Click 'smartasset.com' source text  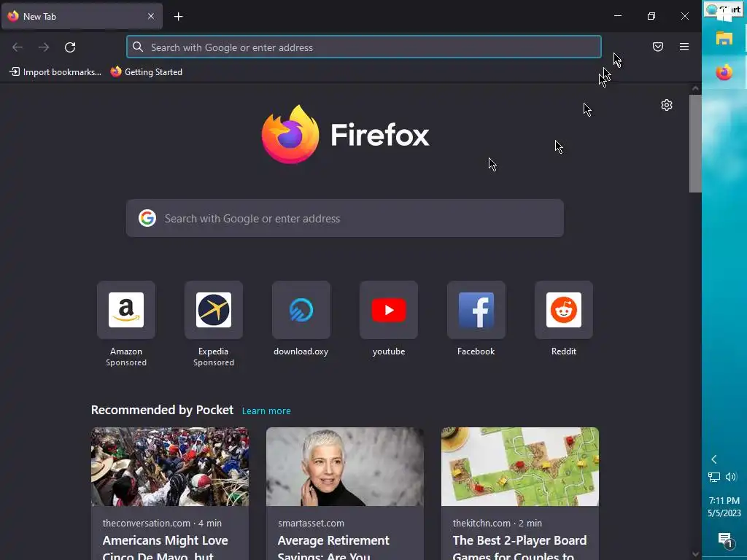pos(311,523)
